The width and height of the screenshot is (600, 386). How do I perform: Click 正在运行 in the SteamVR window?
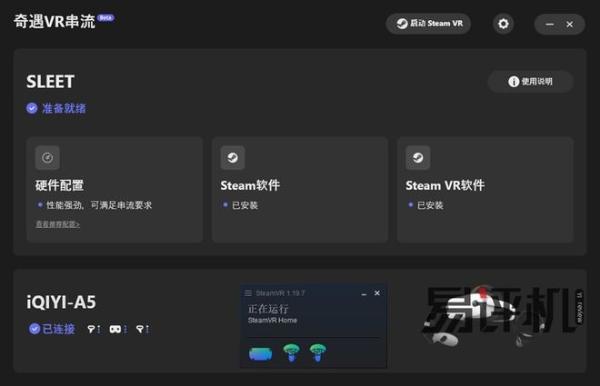[x=268, y=308]
